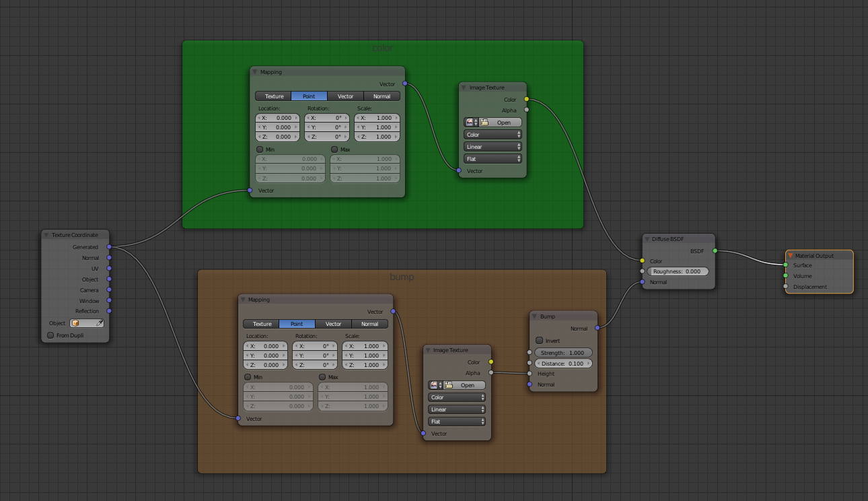Collapse the Bump node
Image resolution: width=868 pixels, height=501 pixels.
click(534, 316)
